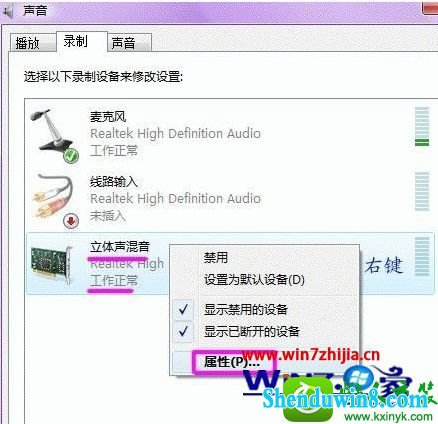Viewport: 438px width, 424px height.
Task: Select the 立体声混音 device name
Action: (x=120, y=247)
